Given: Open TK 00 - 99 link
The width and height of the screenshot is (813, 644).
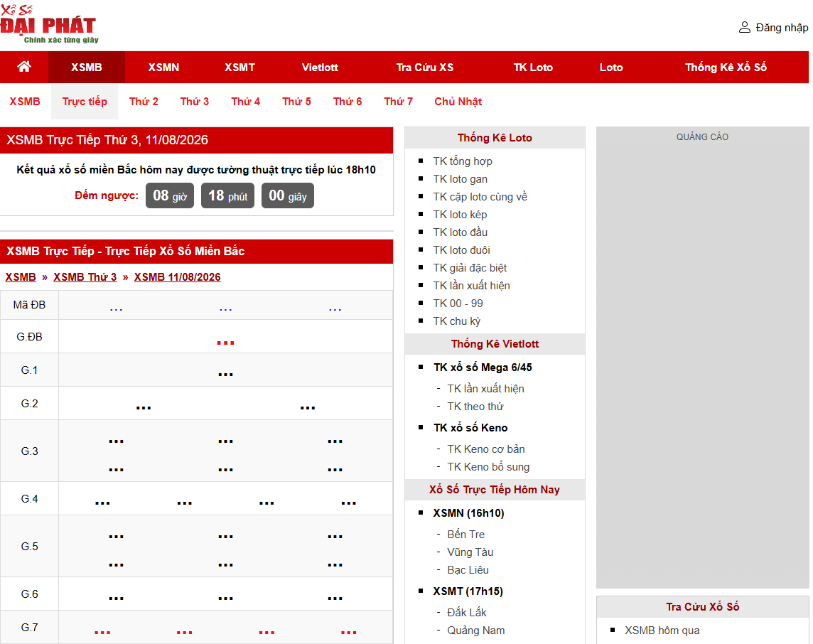Looking at the screenshot, I should pyautogui.click(x=458, y=304).
